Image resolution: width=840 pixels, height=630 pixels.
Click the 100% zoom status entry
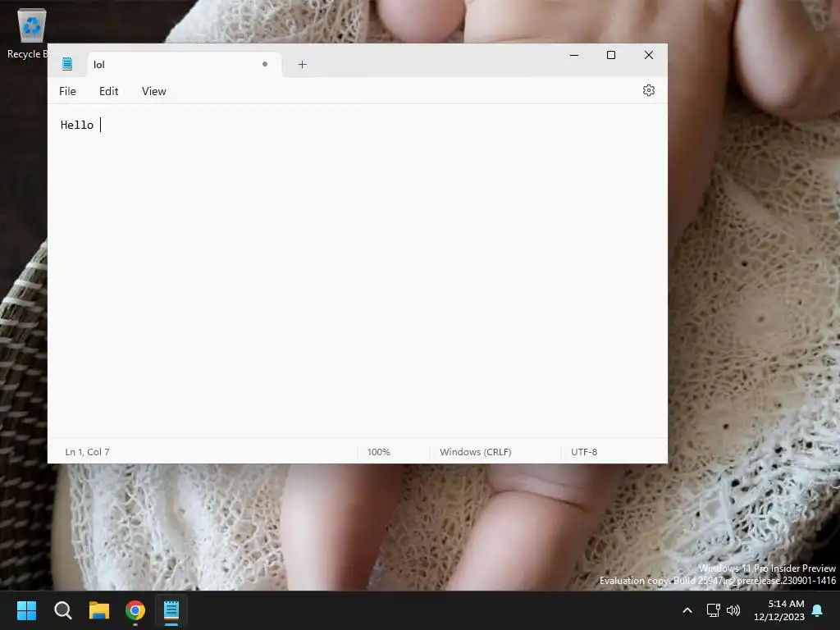pyautogui.click(x=379, y=452)
